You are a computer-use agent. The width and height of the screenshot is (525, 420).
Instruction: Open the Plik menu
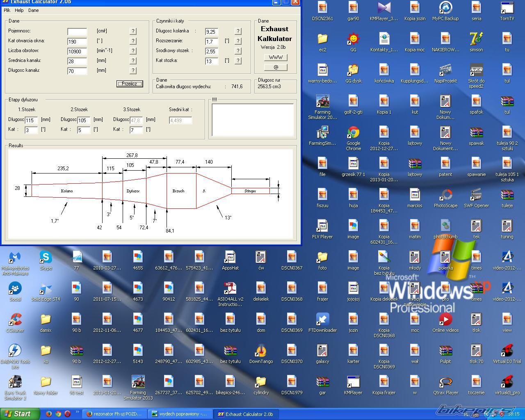pyautogui.click(x=7, y=10)
